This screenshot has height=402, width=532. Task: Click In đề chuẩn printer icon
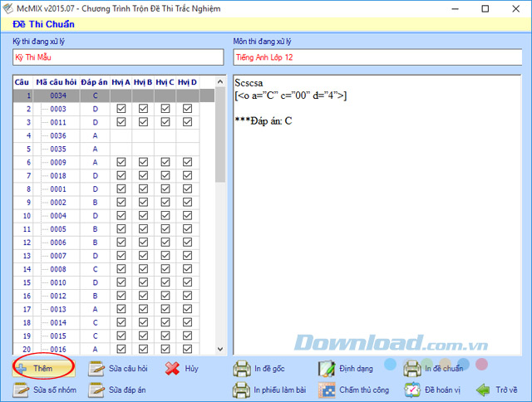click(413, 368)
